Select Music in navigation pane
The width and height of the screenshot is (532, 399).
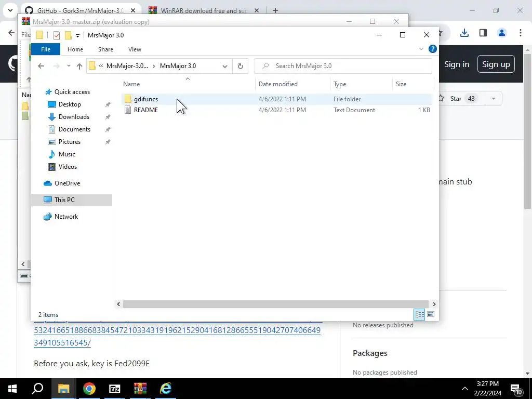pyautogui.click(x=66, y=154)
